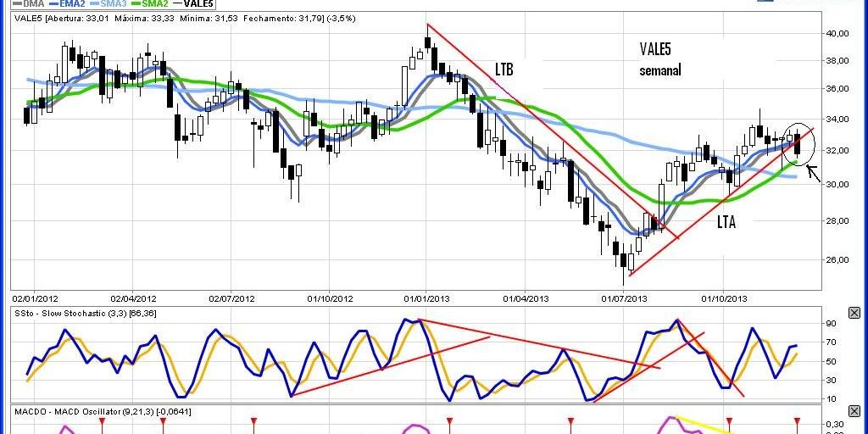Click the LTA trendline label
The image size is (868, 434).
tap(726, 223)
